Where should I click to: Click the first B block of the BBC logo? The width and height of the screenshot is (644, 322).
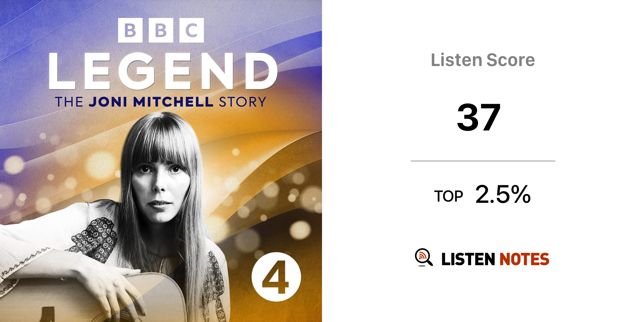130,30
